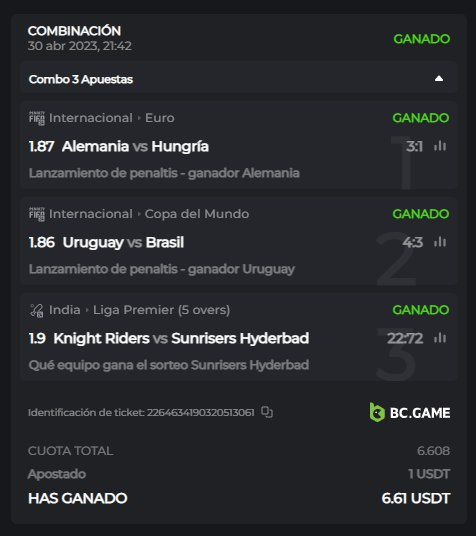
Task: Select the Copa del Mundo breadcrumb
Action: tap(197, 214)
